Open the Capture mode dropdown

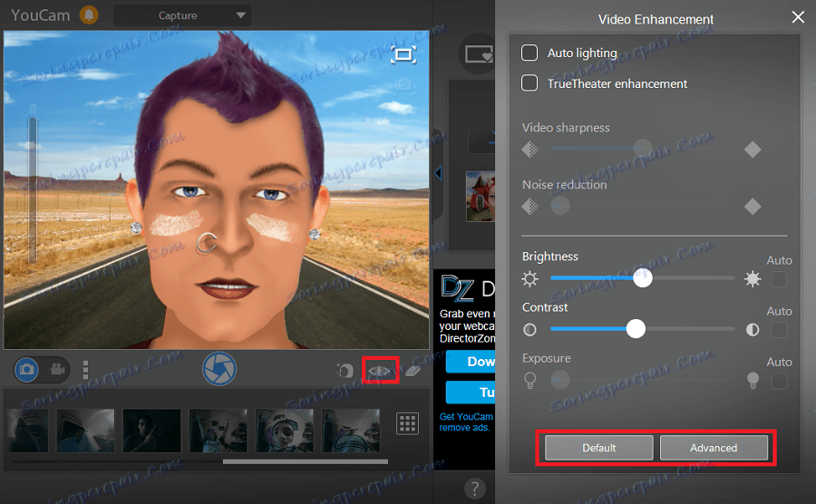pyautogui.click(x=182, y=15)
